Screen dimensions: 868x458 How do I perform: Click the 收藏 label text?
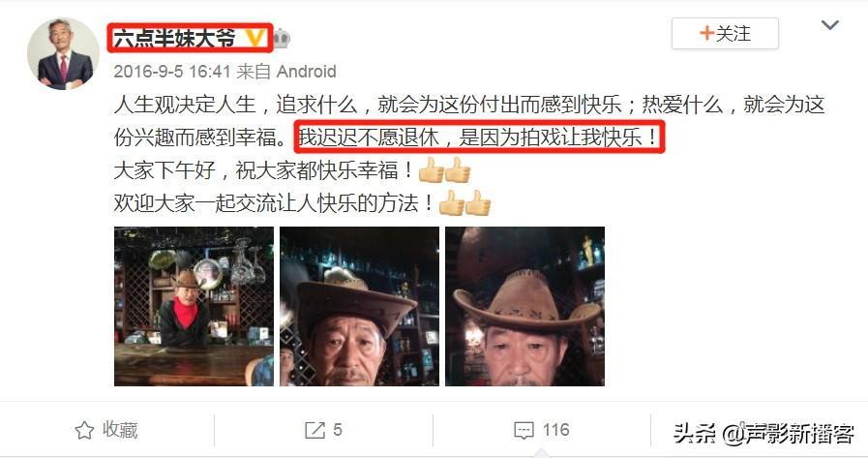(120, 430)
